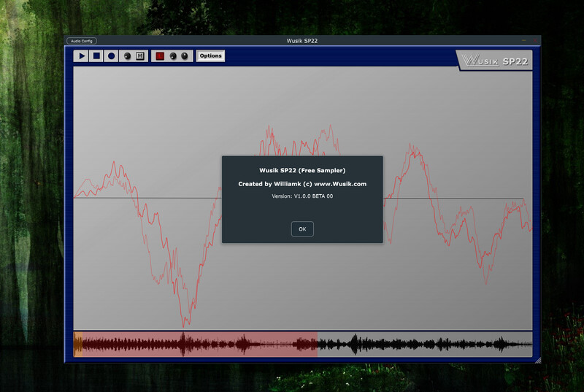
Task: Dismiss the about dialog with OK
Action: pyautogui.click(x=302, y=229)
